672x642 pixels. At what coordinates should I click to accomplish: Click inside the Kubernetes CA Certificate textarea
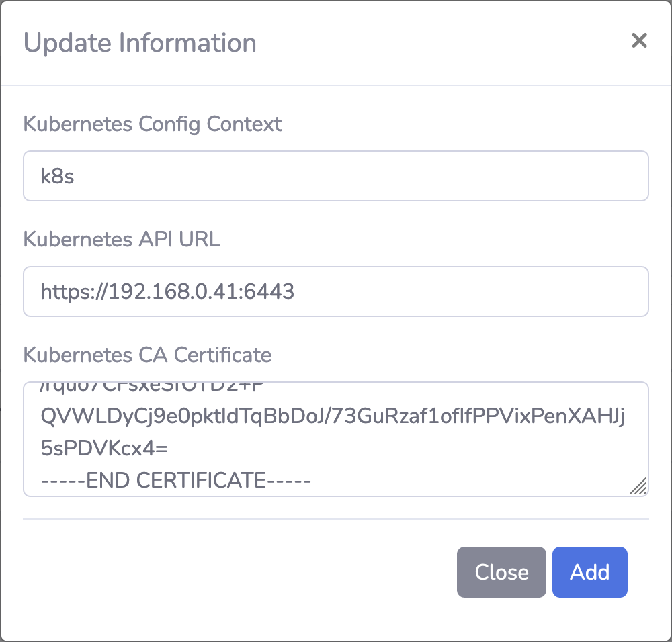point(336,439)
